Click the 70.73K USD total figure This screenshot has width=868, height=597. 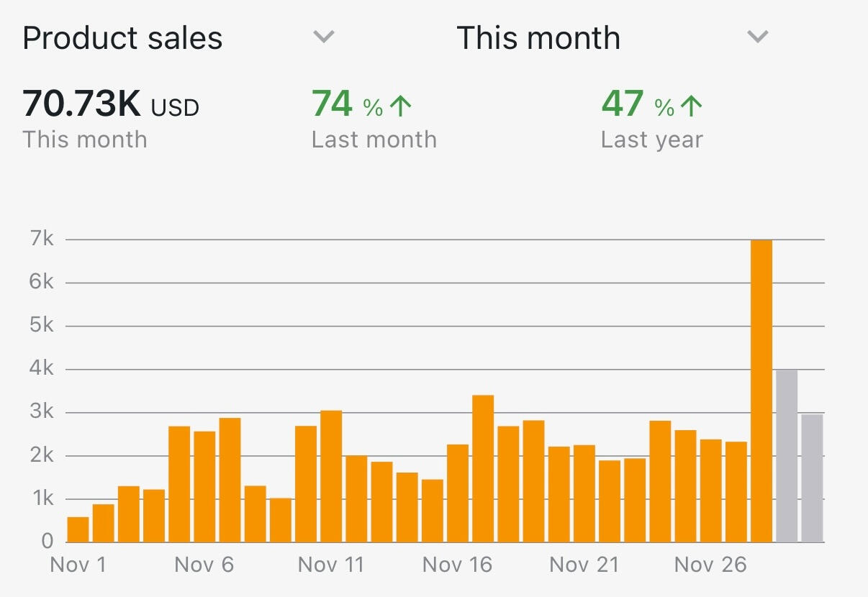tap(111, 104)
